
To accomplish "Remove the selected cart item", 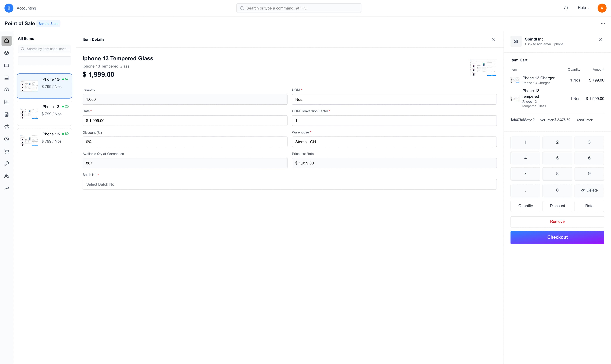I will click(x=557, y=221).
